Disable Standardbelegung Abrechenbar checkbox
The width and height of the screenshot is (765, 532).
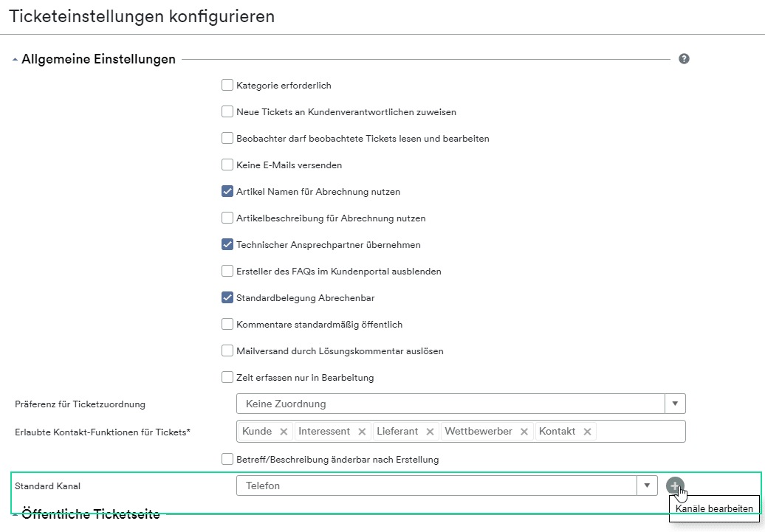227,298
